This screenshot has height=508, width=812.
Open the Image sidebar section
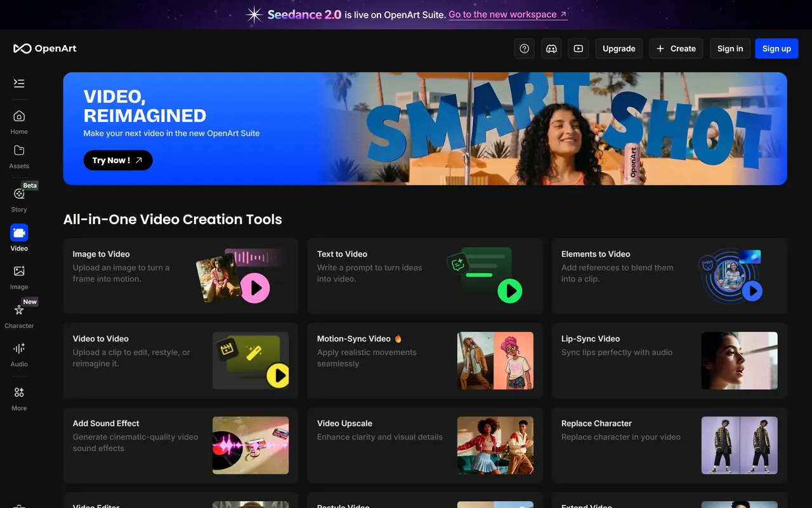[x=19, y=276]
